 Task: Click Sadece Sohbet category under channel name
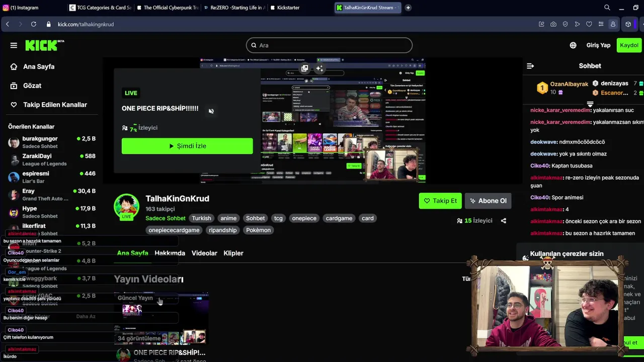pyautogui.click(x=166, y=218)
